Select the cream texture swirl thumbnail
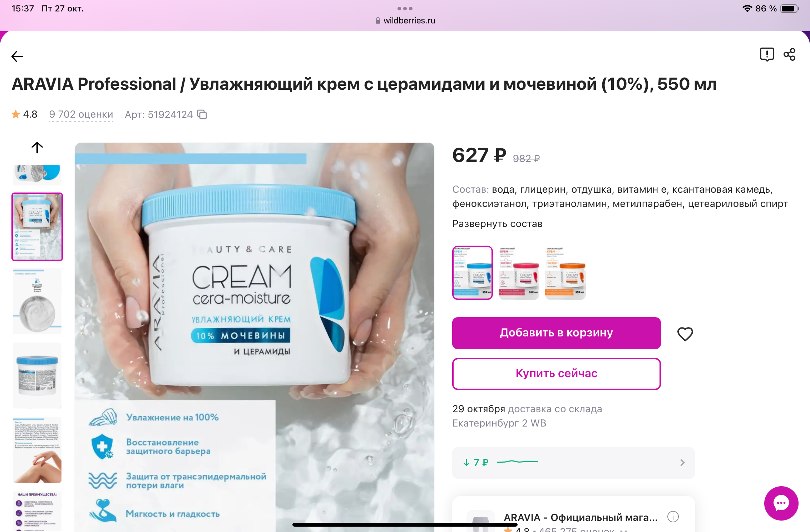This screenshot has width=810, height=532. [x=37, y=301]
